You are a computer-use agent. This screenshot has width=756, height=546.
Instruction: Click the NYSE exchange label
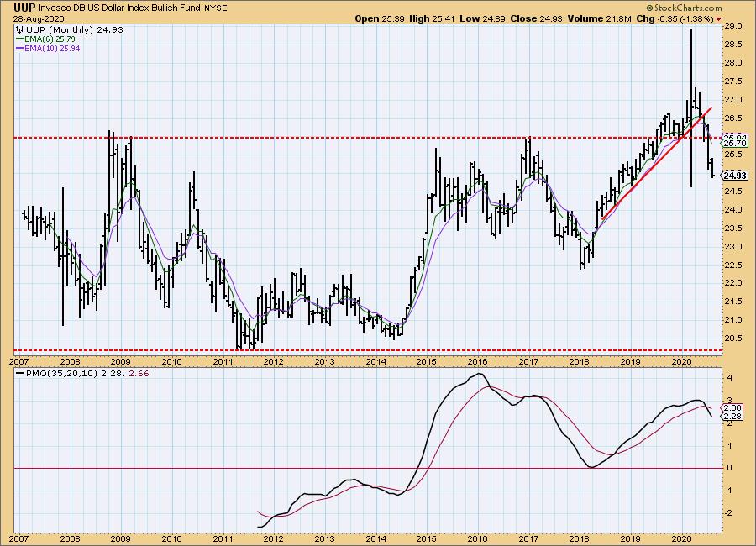pyautogui.click(x=215, y=8)
